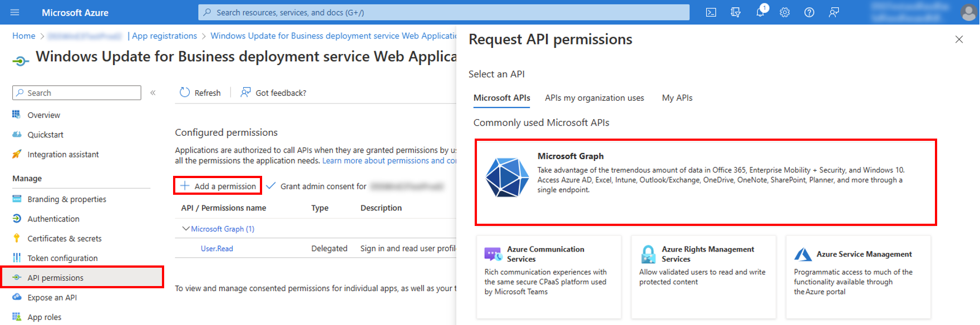980x325 pixels.
Task: Go to App registrations breadcrumb
Action: pos(165,36)
